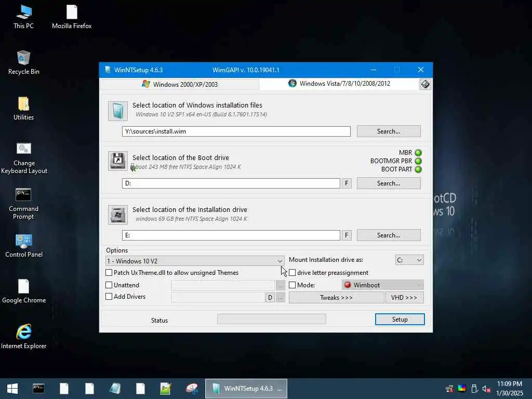Enable Patch UxTheme.dll checkbox

(109, 272)
